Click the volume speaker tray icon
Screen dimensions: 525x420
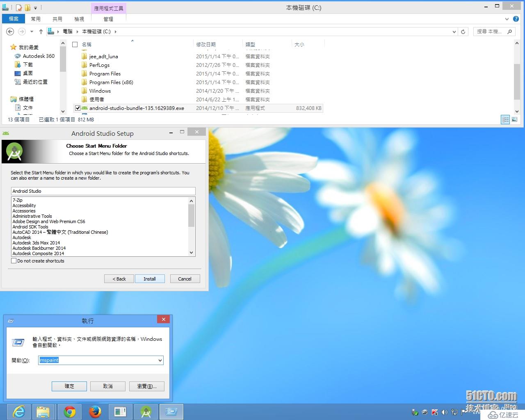tap(444, 412)
